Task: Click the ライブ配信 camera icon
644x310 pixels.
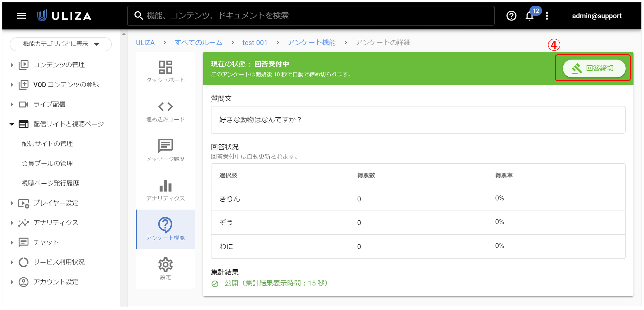Action: pyautogui.click(x=24, y=104)
